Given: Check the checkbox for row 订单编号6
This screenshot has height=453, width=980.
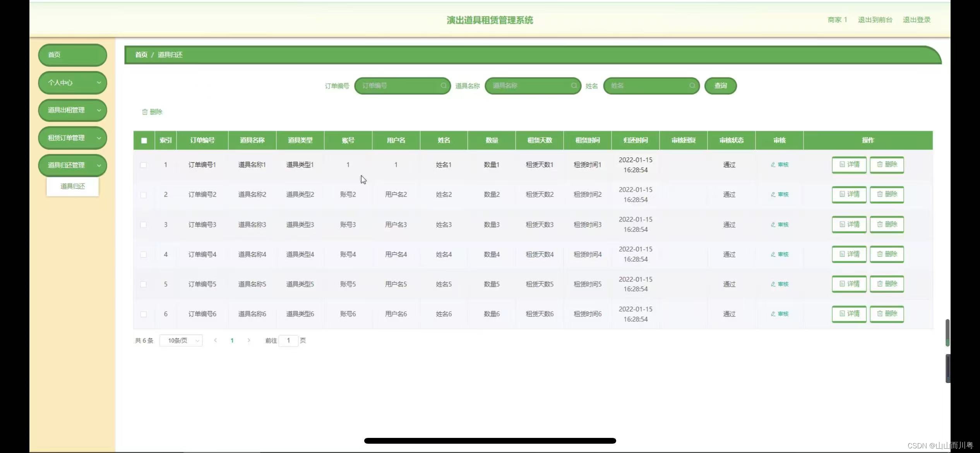Looking at the screenshot, I should (144, 314).
